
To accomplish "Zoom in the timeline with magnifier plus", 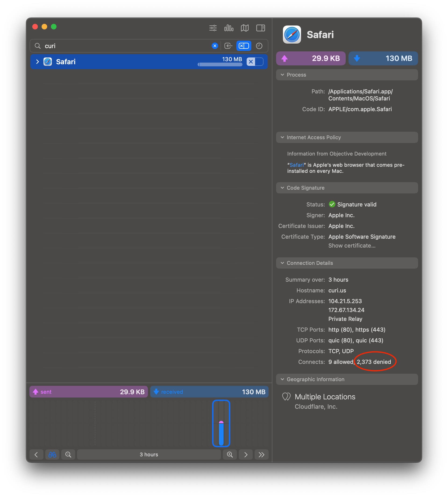I will 230,454.
